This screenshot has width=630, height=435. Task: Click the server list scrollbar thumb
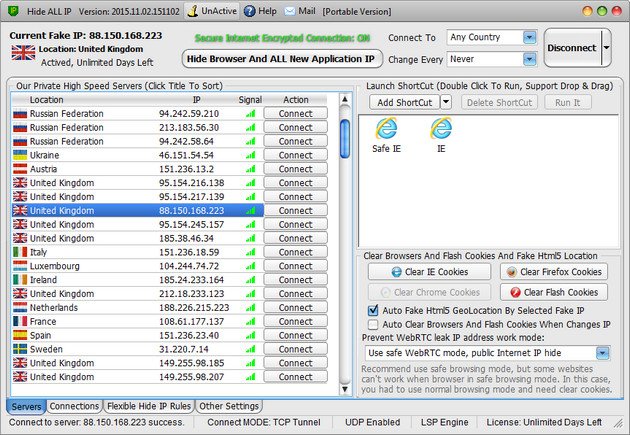[x=345, y=139]
